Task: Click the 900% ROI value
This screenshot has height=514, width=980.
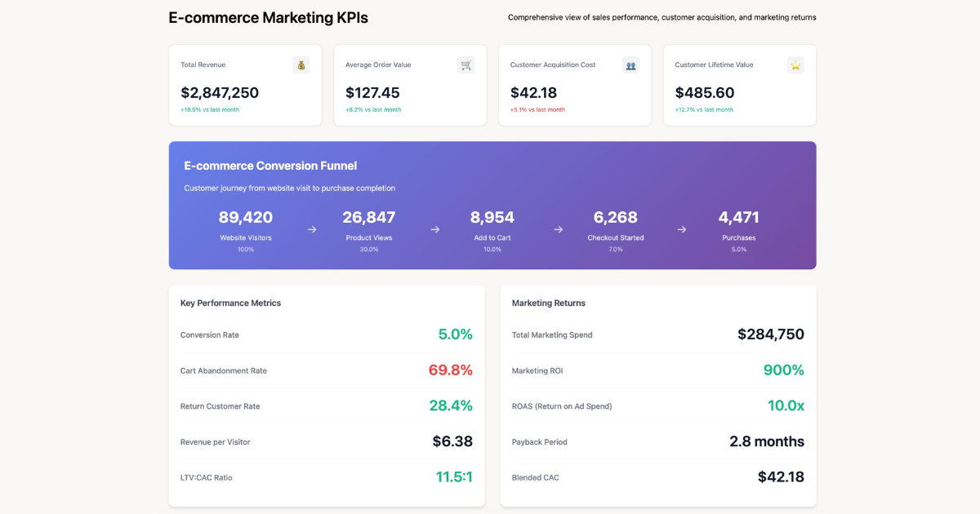Action: 784,370
